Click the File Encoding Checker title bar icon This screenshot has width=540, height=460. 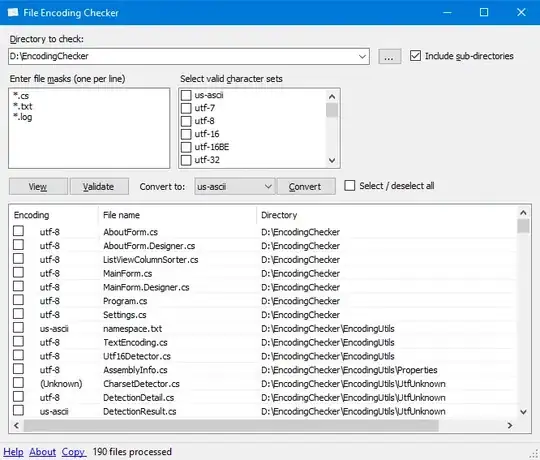point(13,13)
